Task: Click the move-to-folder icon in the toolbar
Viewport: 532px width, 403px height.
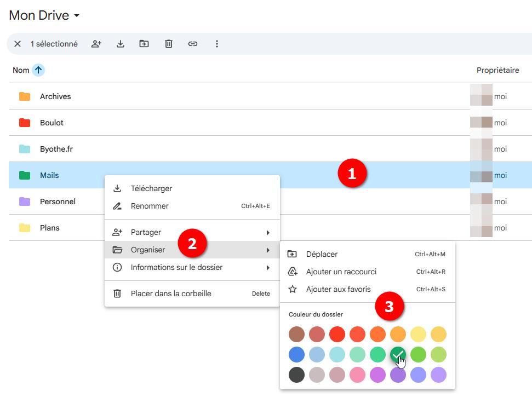Action: (x=144, y=43)
